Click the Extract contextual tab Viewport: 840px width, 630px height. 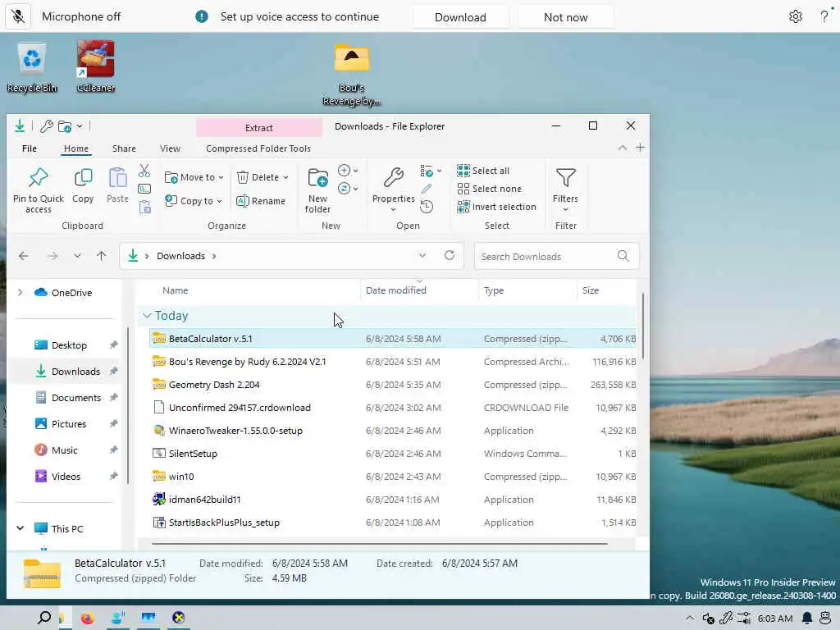click(x=258, y=127)
